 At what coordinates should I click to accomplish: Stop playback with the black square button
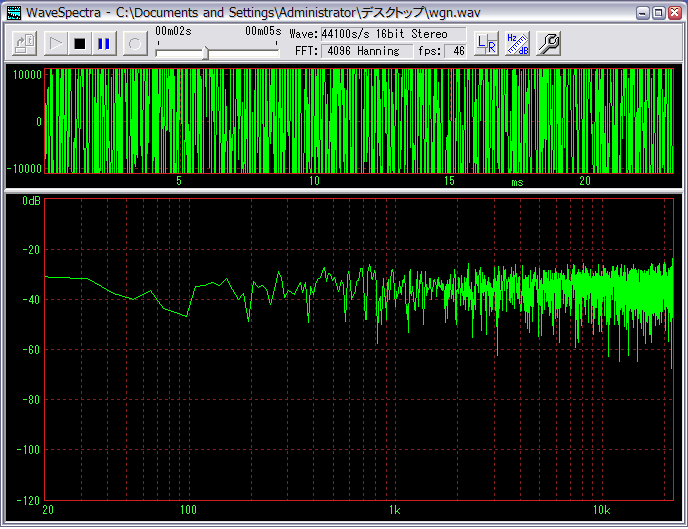(x=80, y=43)
